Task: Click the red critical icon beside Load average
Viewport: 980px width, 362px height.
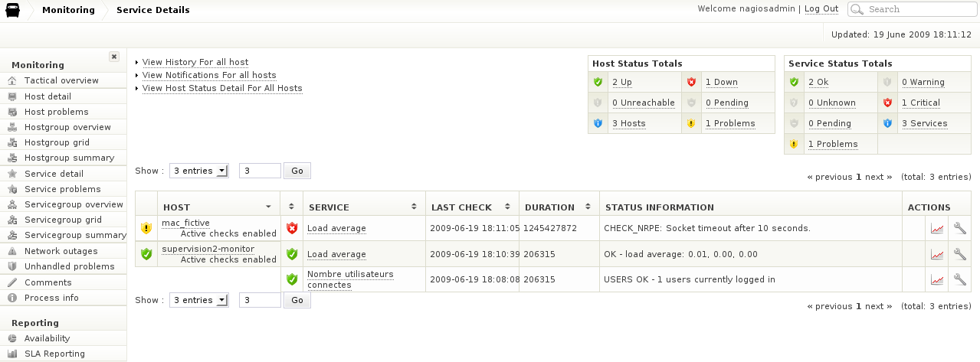Action: (x=292, y=228)
